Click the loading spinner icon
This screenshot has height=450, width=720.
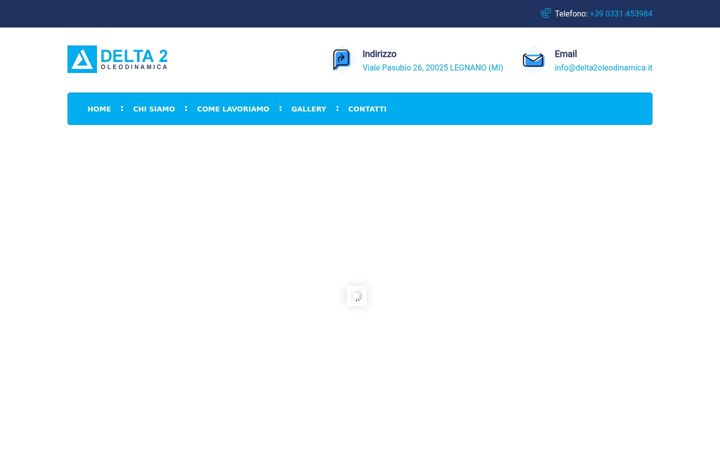[357, 296]
